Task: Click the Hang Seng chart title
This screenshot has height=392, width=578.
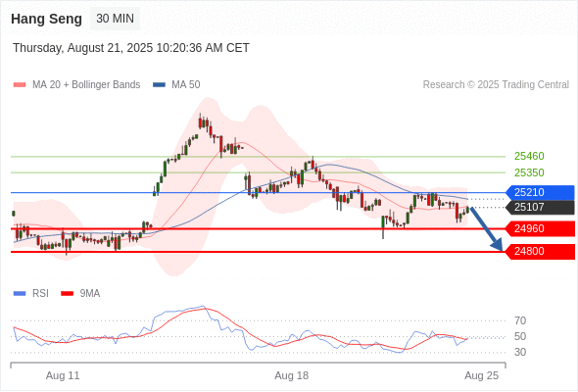Action: tap(46, 19)
